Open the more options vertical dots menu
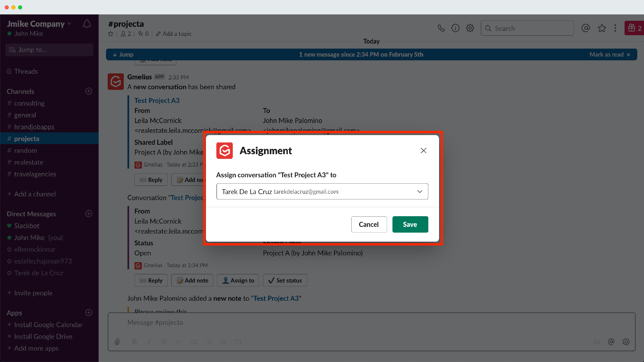This screenshot has height=362, width=644. pos(615,28)
